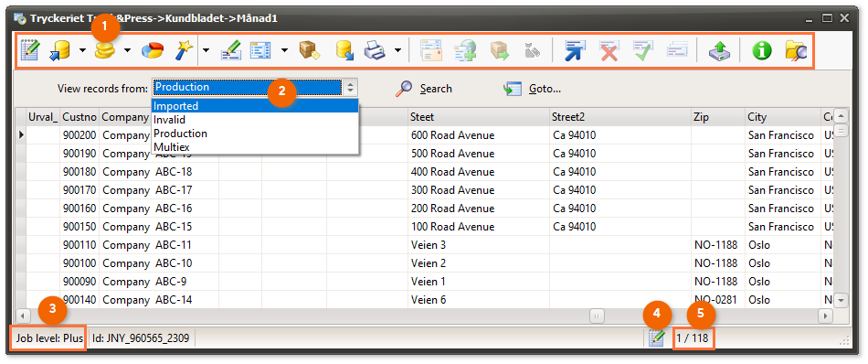Click the Id: JNY_960565_2309 status field
The height and width of the screenshot is (364, 868).
click(141, 338)
